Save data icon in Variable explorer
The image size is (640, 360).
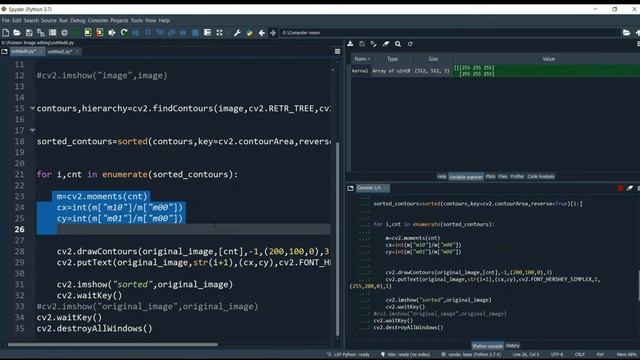362,44
